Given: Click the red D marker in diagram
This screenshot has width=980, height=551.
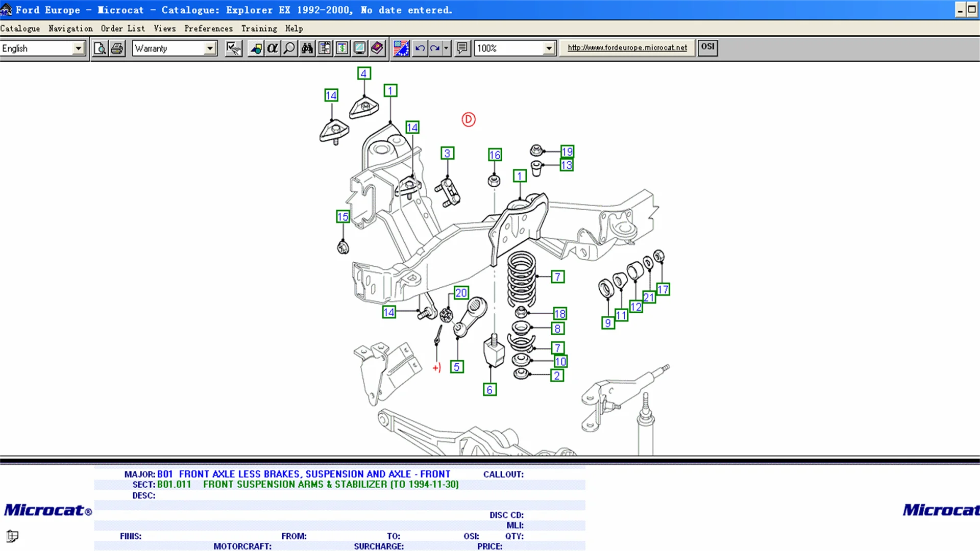Looking at the screenshot, I should pos(469,119).
